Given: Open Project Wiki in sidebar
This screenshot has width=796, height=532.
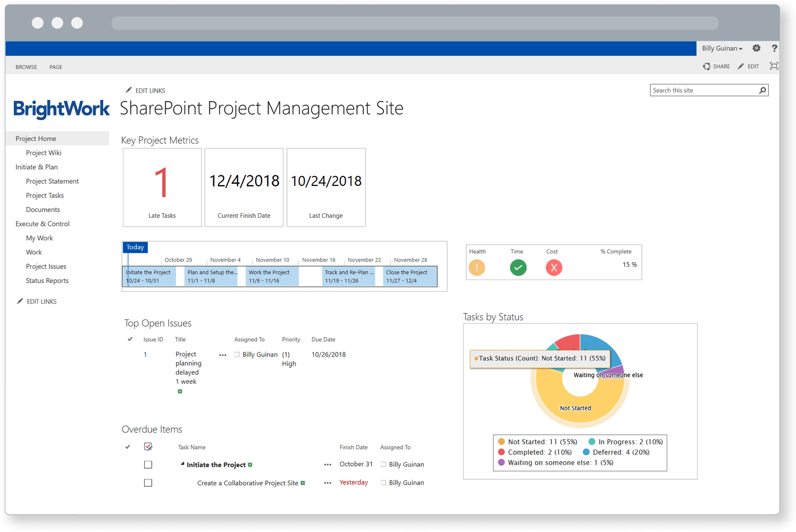Looking at the screenshot, I should [44, 153].
